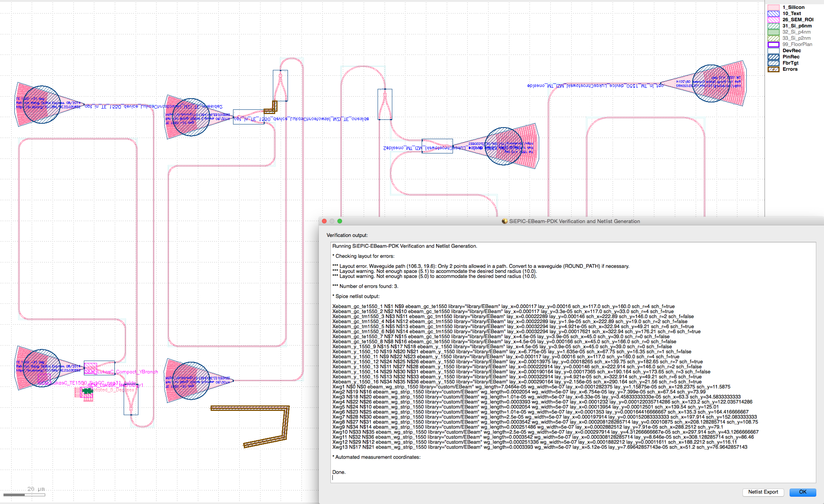The width and height of the screenshot is (824, 504).
Task: Click the 31_Si_p6nm layer pattern icon
Action: (x=773, y=26)
